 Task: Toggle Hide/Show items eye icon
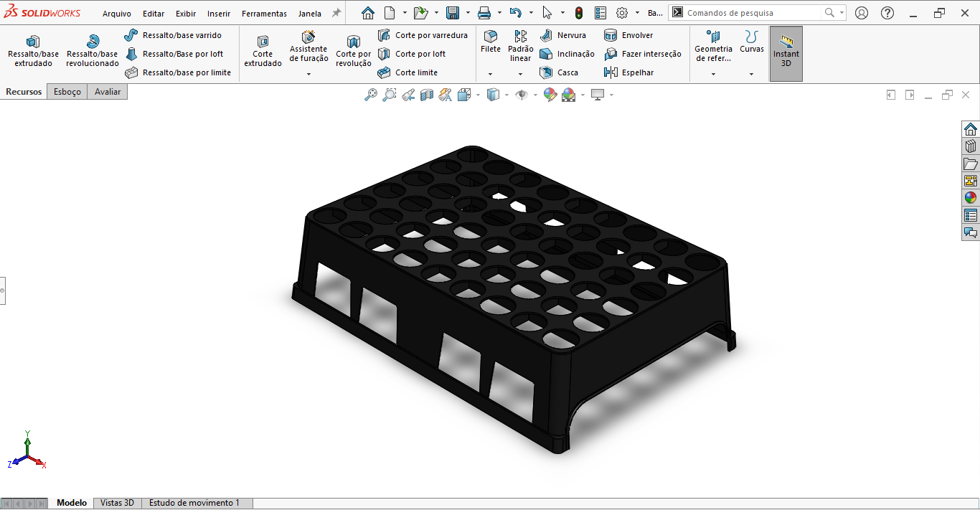[522, 95]
